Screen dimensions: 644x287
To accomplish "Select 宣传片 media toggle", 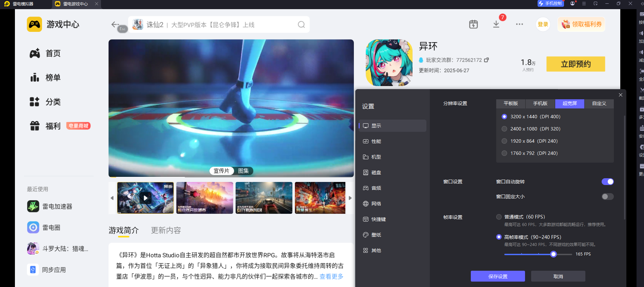I will [222, 171].
